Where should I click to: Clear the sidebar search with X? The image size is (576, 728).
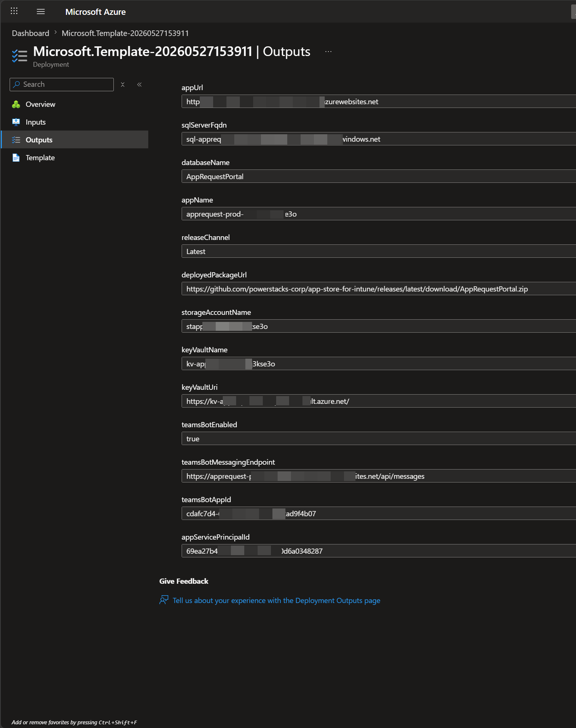click(123, 85)
